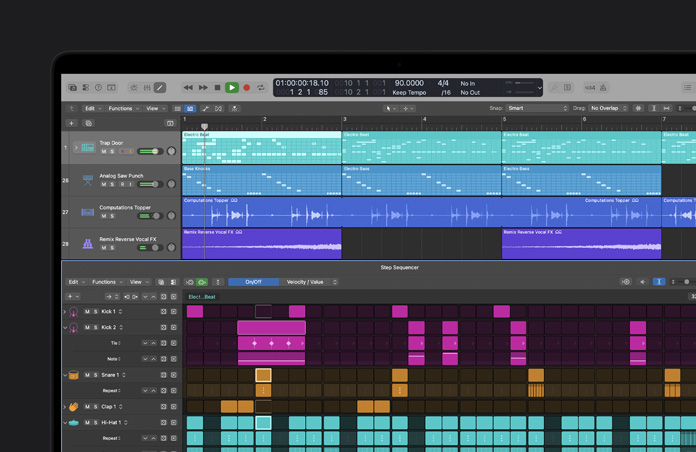Image resolution: width=696 pixels, height=452 pixels.
Task: Mute the Trap Door track
Action: coord(103,152)
